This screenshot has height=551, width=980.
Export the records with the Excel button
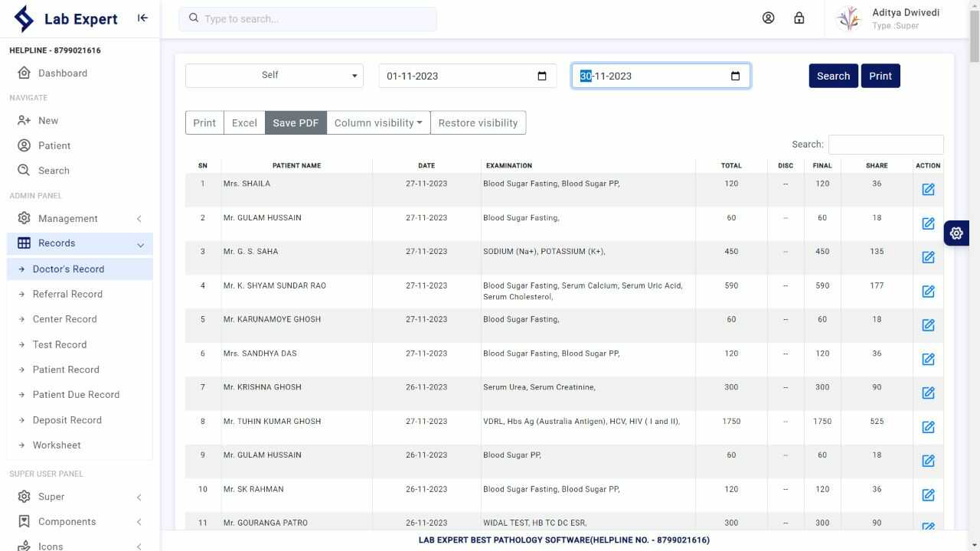(243, 122)
